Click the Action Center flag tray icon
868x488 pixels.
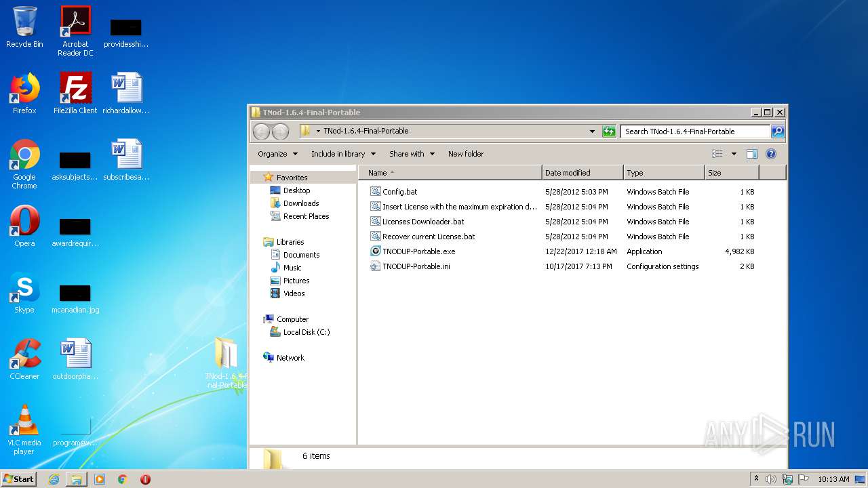pyautogui.click(x=803, y=479)
